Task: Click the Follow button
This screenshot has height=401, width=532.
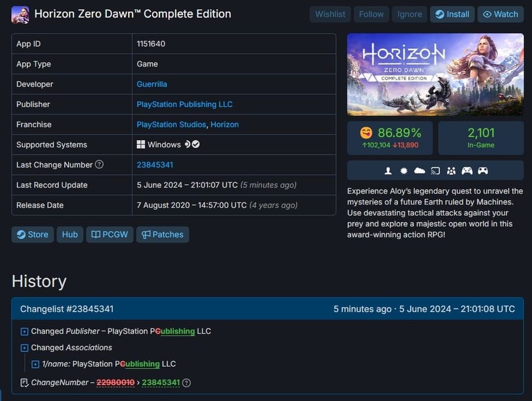Action: [x=371, y=14]
